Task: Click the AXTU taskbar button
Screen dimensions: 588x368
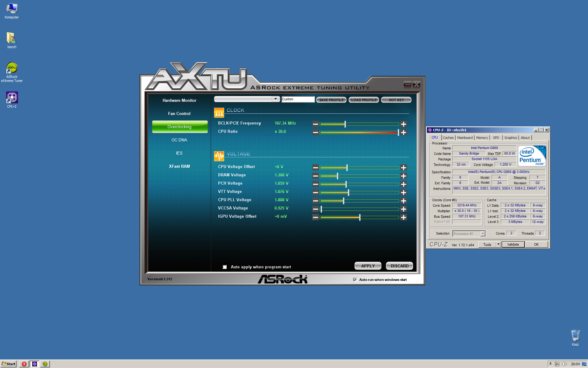Action: click(45, 364)
